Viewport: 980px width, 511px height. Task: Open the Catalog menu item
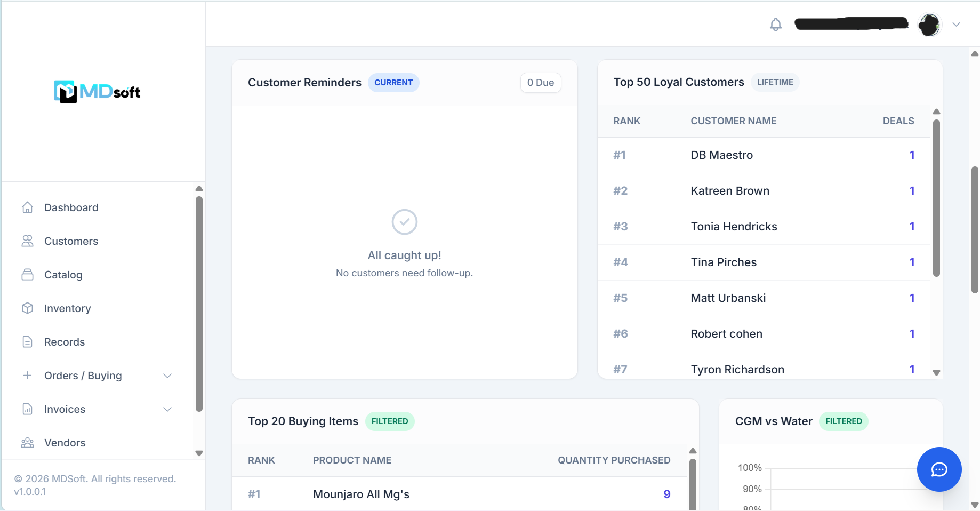pos(63,275)
